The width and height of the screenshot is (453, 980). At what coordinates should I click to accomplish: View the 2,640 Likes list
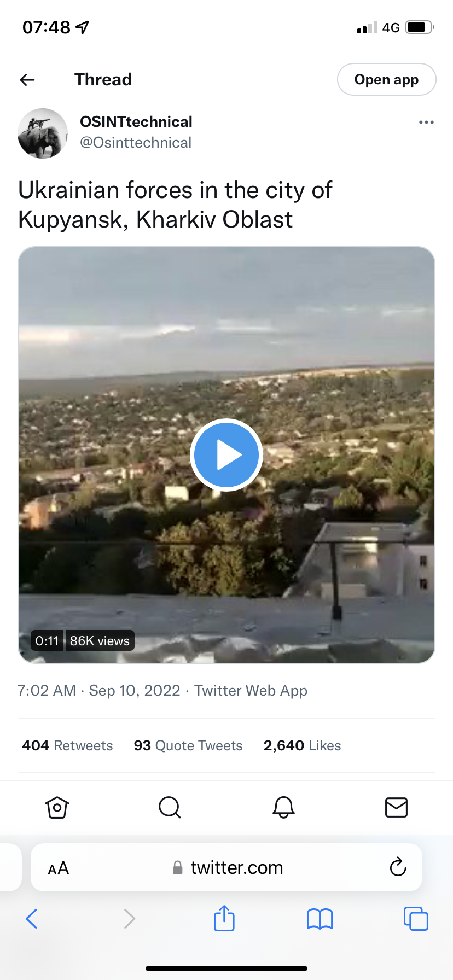pyautogui.click(x=302, y=745)
